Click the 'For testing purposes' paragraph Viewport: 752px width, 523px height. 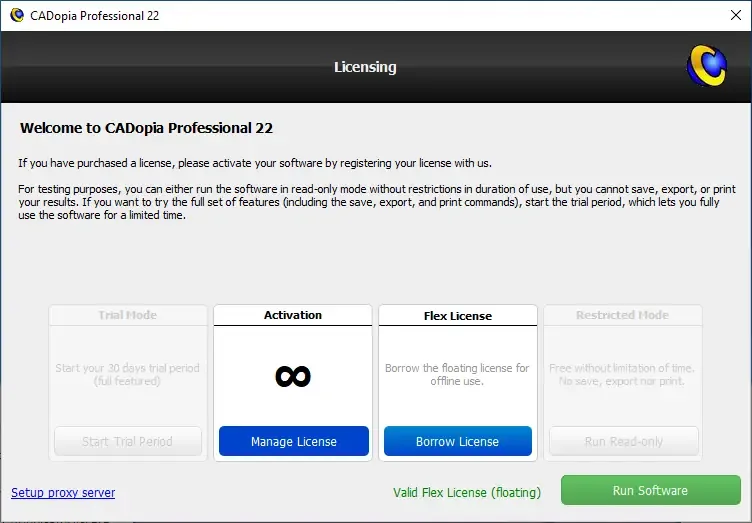(377, 202)
